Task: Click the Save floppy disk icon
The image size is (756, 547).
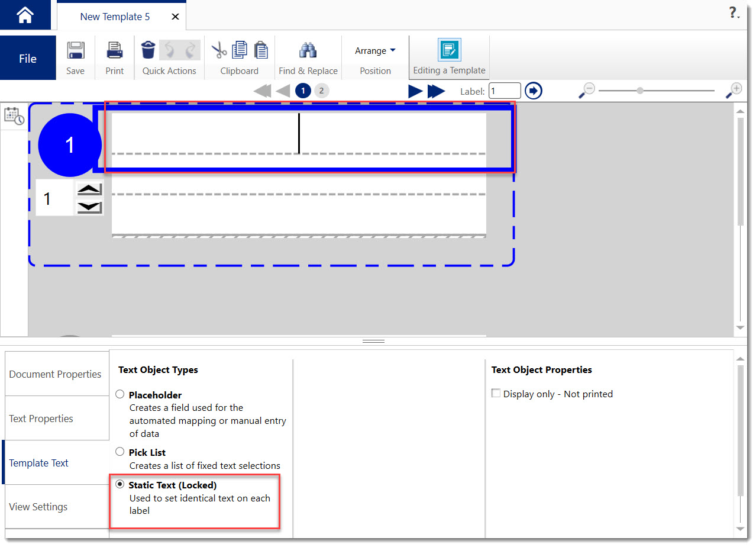Action: click(75, 50)
